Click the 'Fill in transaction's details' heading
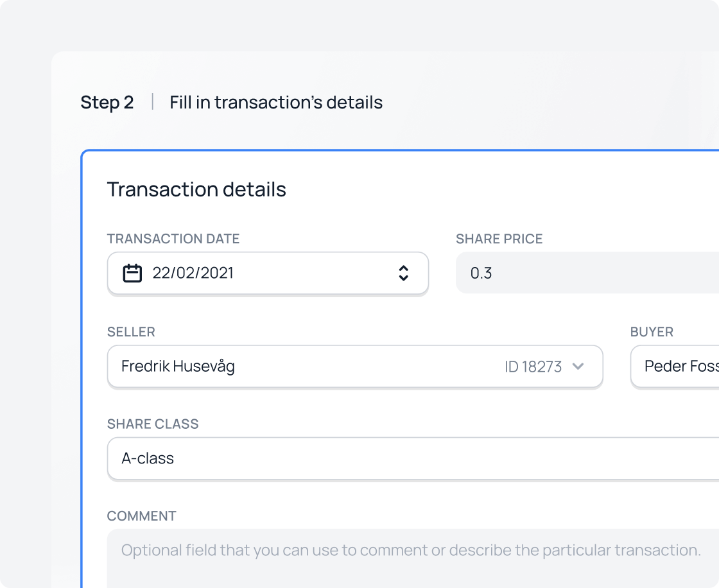Viewport: 719px width, 588px height. coord(276,102)
